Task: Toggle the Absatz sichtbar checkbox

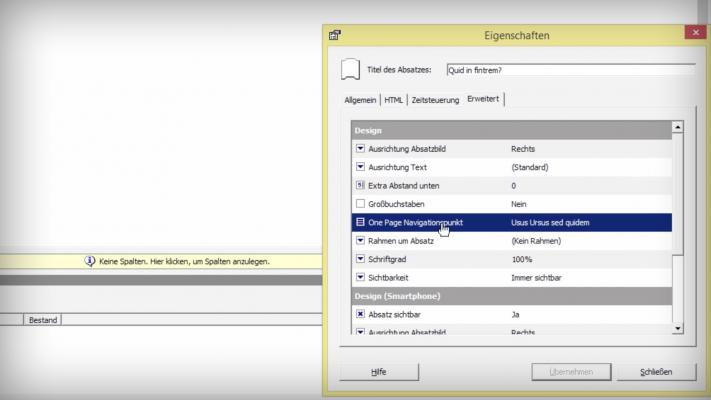Action: coord(360,314)
